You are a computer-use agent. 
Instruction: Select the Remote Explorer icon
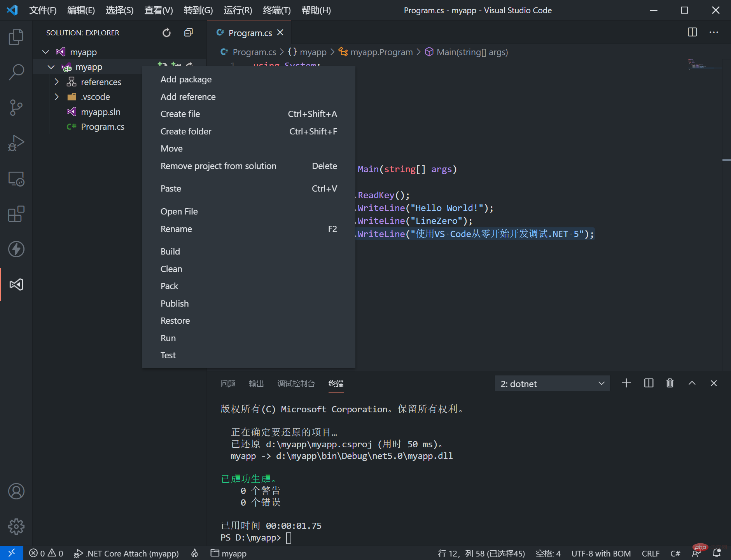click(16, 179)
